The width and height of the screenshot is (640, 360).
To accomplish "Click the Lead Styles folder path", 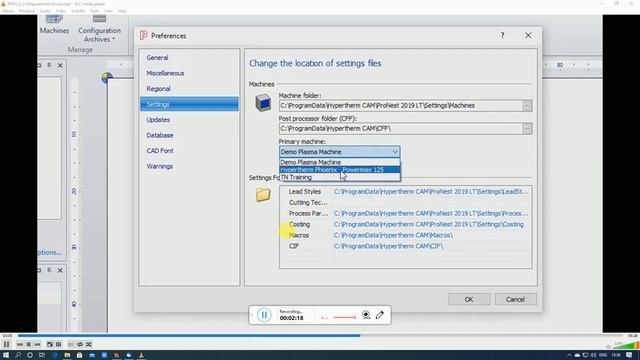I will coord(431,191).
